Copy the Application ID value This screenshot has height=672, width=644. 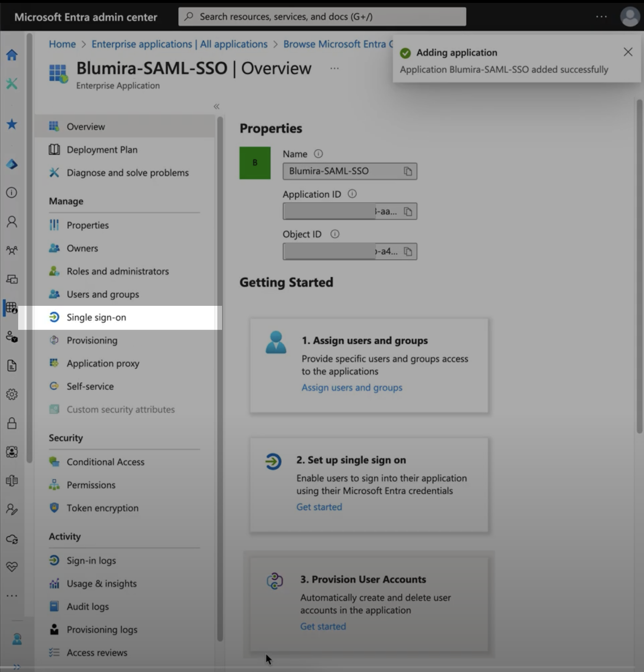pyautogui.click(x=408, y=211)
